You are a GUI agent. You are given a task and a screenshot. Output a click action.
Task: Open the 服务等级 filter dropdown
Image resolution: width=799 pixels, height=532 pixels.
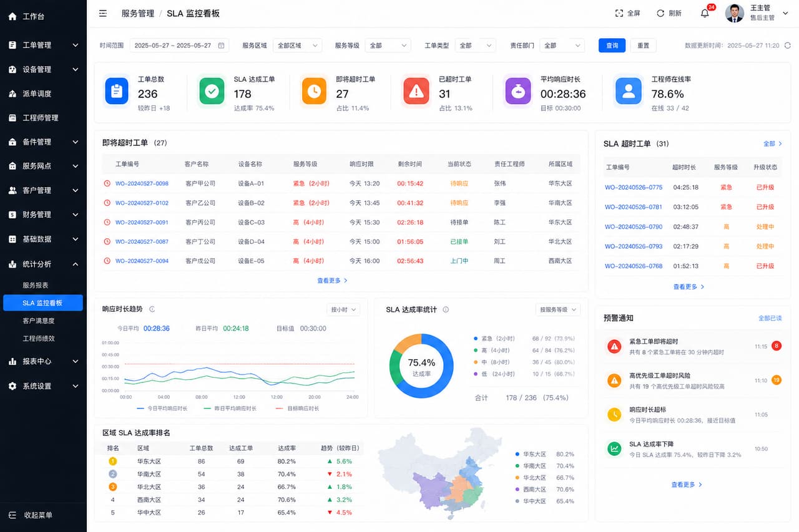pos(388,46)
